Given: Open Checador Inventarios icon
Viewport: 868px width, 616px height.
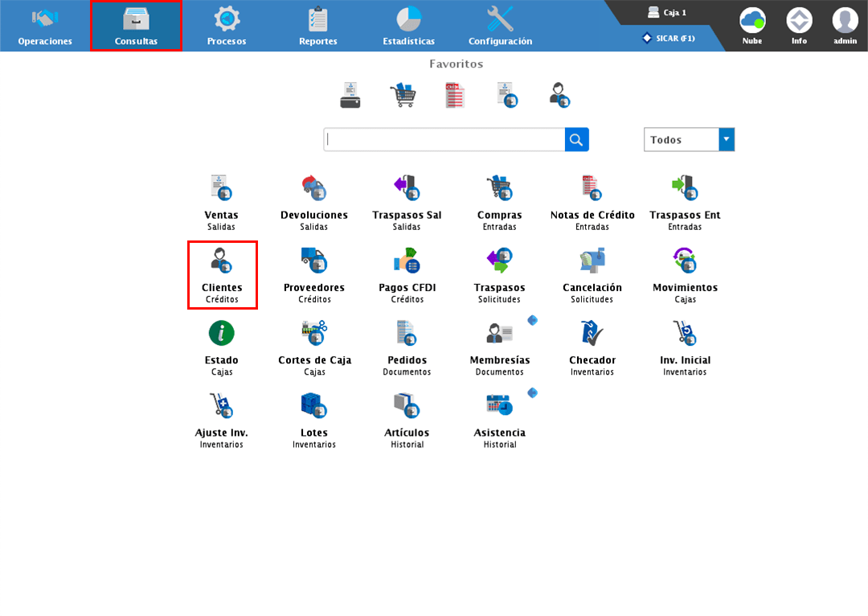Looking at the screenshot, I should tap(592, 333).
